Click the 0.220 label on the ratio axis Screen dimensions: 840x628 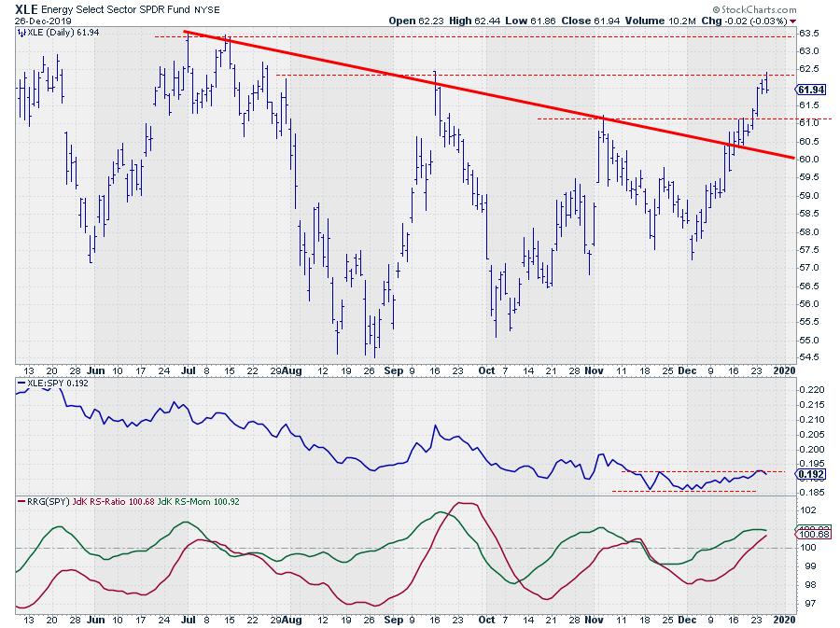point(811,390)
